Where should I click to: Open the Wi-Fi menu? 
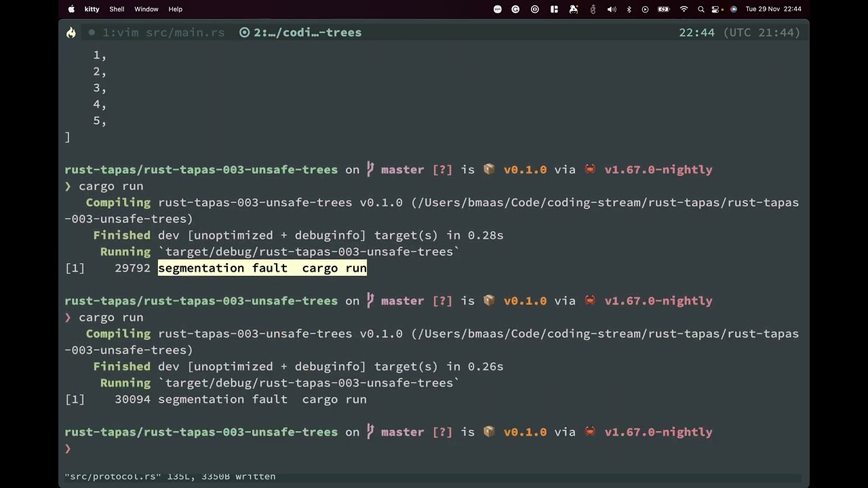684,9
